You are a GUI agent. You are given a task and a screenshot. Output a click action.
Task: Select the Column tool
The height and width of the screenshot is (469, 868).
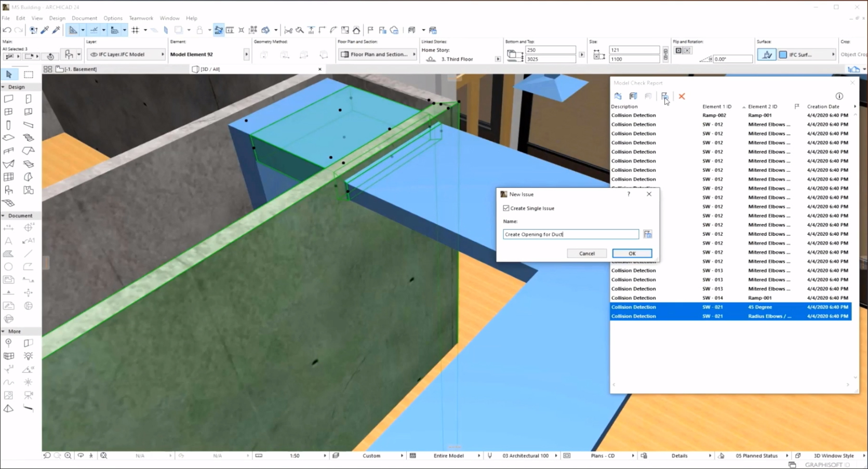pos(8,125)
